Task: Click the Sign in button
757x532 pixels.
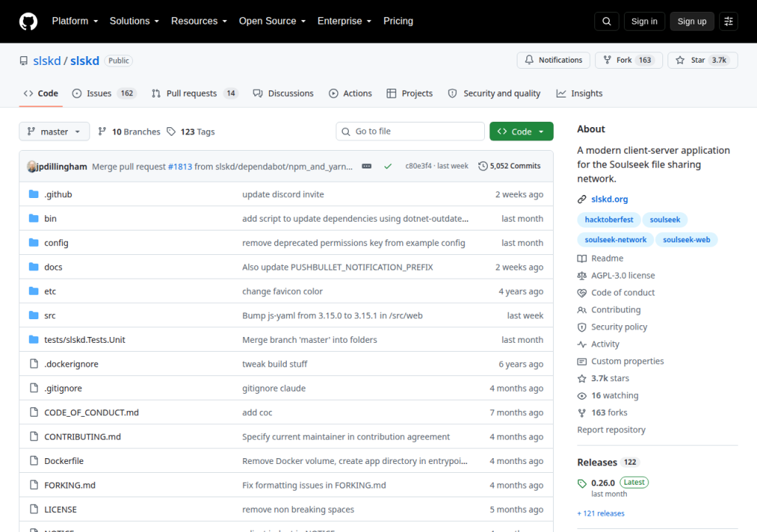Action: click(x=644, y=21)
